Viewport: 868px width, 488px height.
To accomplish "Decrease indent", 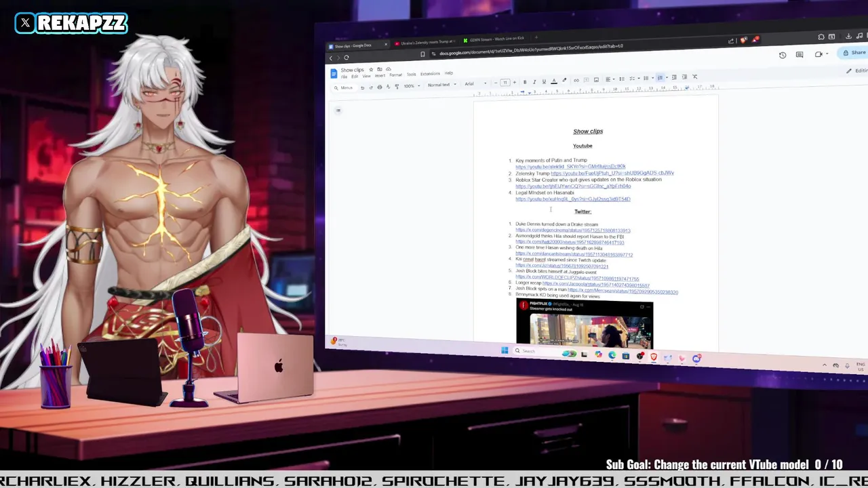I will click(674, 77).
